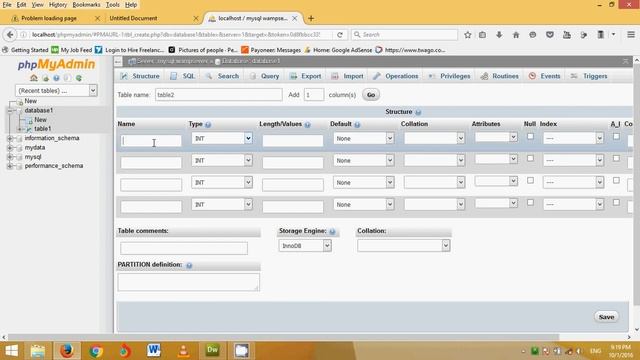Select table1 in navigation tree
Image resolution: width=640 pixels, height=360 pixels.
42,129
